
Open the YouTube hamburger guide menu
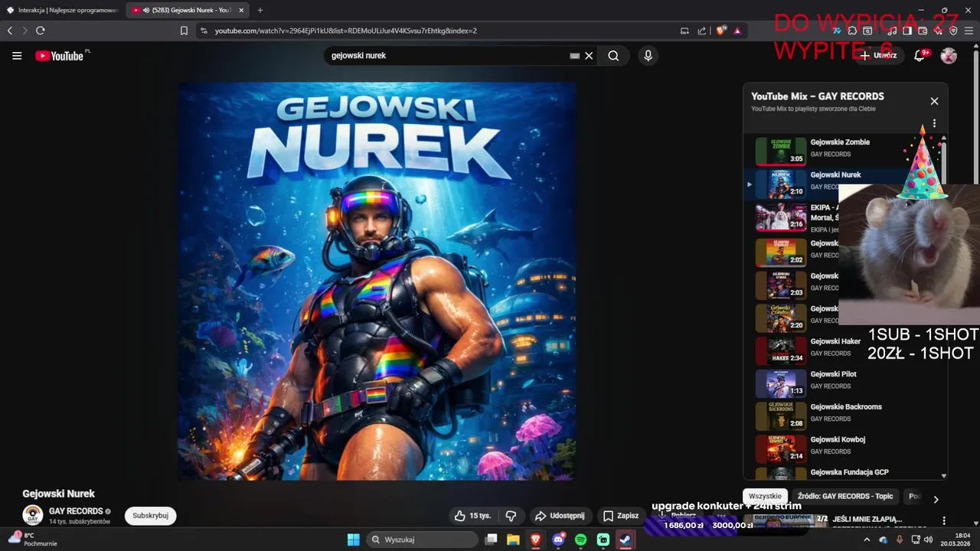[x=17, y=56]
